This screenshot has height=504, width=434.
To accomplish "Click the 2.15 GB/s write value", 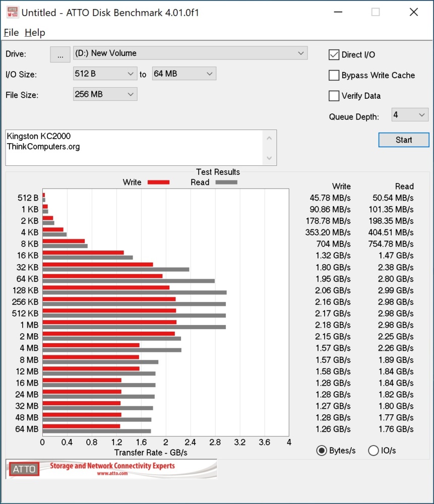I will click(x=333, y=337).
